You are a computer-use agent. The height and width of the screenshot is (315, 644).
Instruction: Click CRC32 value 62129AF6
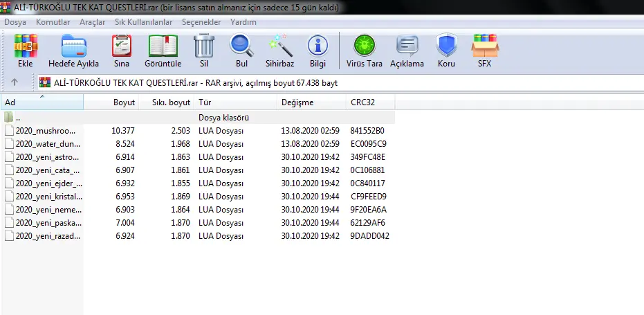pos(367,223)
